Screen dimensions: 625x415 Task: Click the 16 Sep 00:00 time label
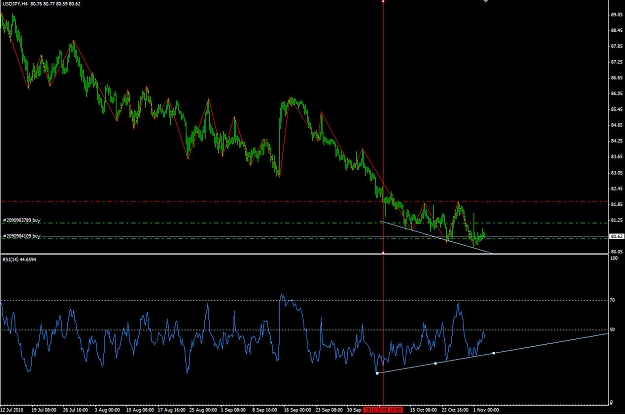[x=298, y=410]
